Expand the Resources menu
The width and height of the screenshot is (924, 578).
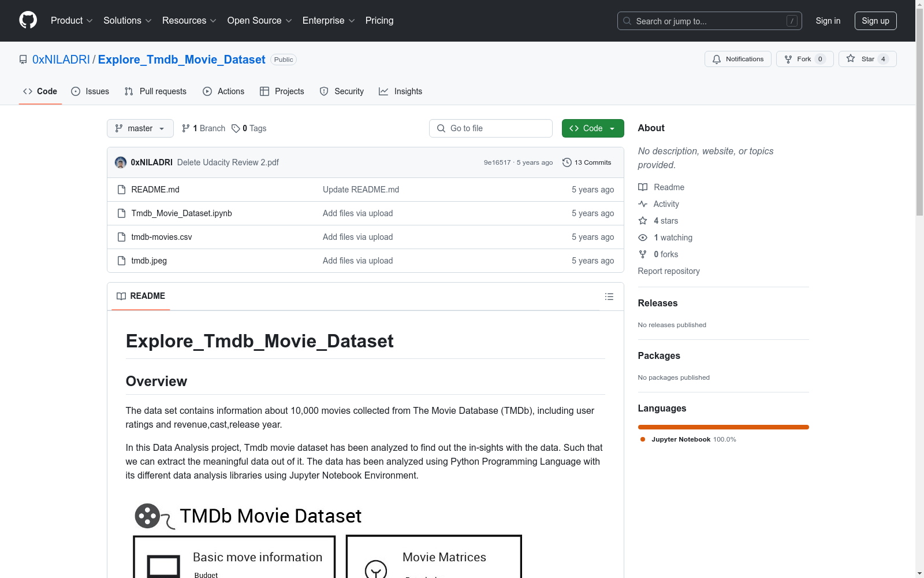189,21
